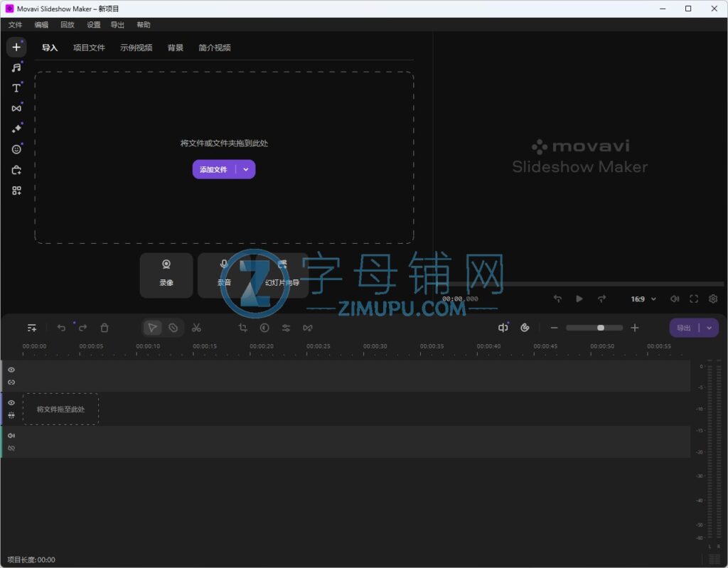Viewport: 728px width, 568px height.
Task: Zoom out the timeline with minus
Action: [x=554, y=328]
